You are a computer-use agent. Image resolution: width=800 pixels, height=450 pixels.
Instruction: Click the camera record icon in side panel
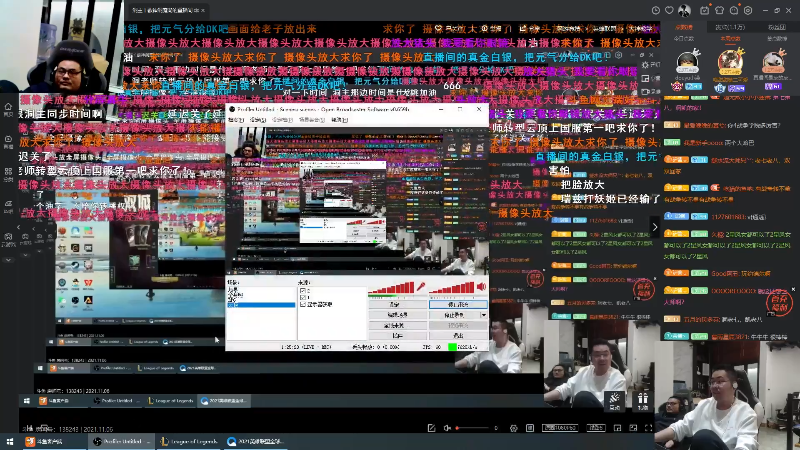coord(645,92)
